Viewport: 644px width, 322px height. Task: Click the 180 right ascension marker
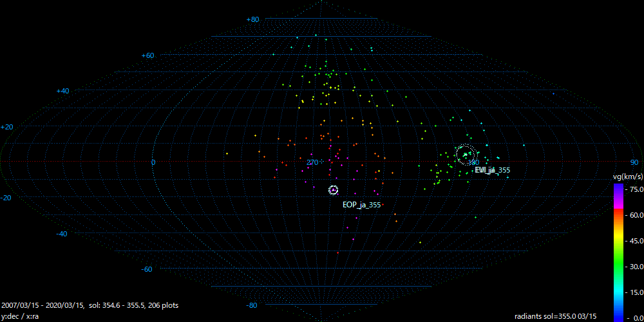click(475, 162)
